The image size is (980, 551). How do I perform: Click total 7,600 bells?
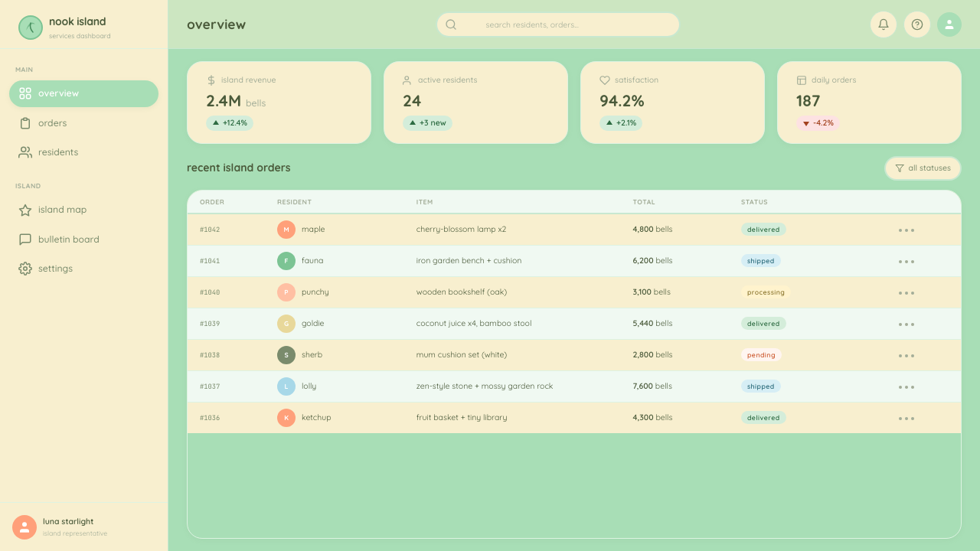[652, 386]
